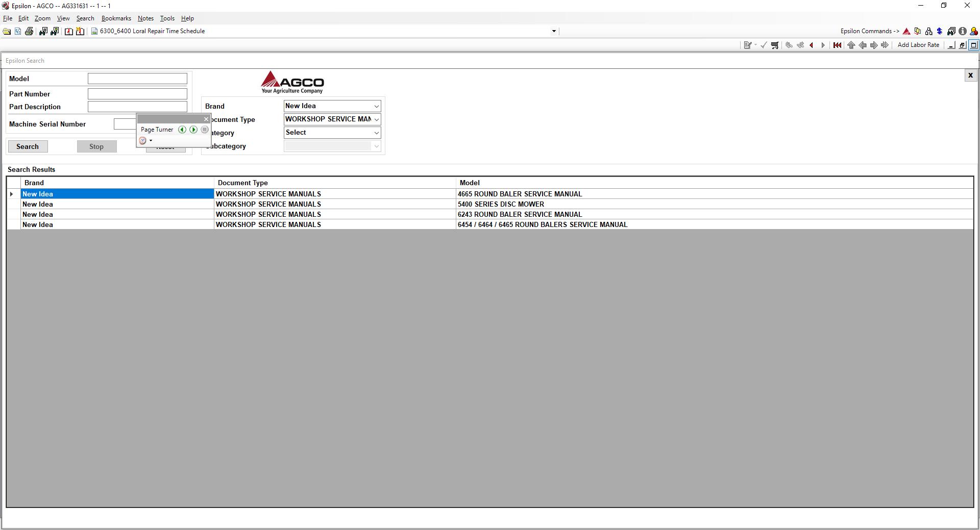Click the second binoculars search icon
This screenshot has width=980, height=530.
coord(55,31)
